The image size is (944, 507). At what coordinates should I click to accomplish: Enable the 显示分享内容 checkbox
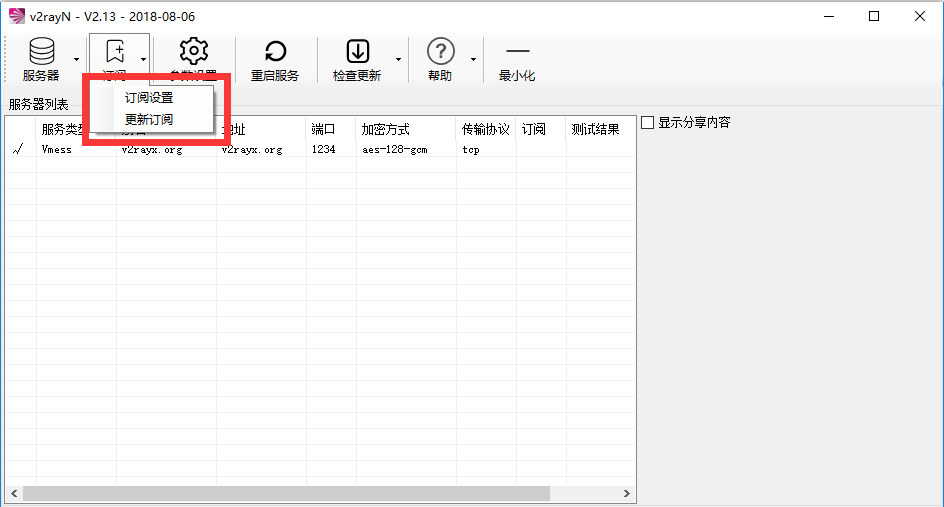647,123
